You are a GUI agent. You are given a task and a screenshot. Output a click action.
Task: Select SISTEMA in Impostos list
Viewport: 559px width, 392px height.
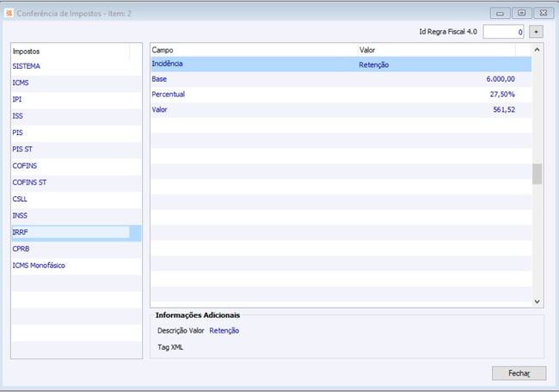[77, 66]
